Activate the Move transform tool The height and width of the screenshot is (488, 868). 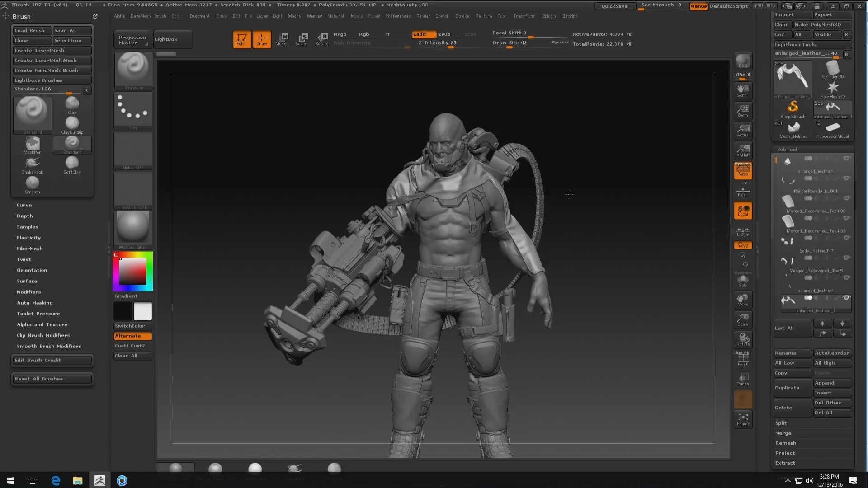coord(281,39)
